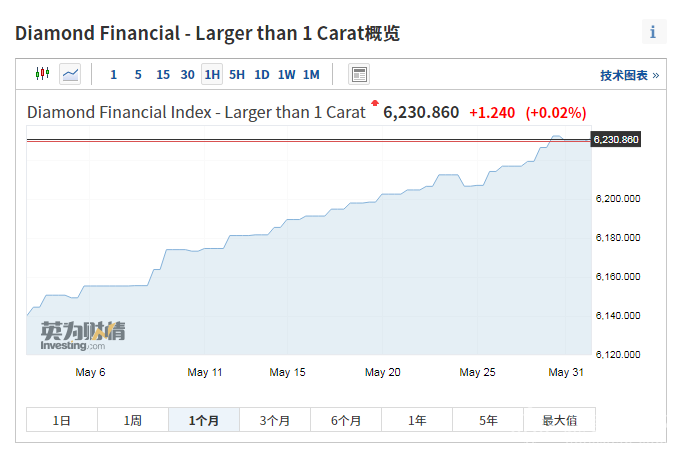Screen dimensions: 681x456
Task: Choose the 30 minute interval
Action: [x=187, y=74]
